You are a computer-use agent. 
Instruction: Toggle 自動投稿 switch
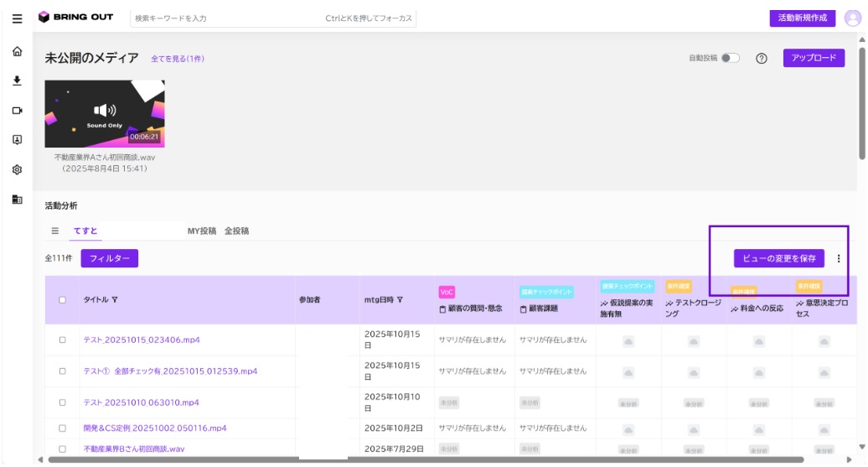pos(730,58)
